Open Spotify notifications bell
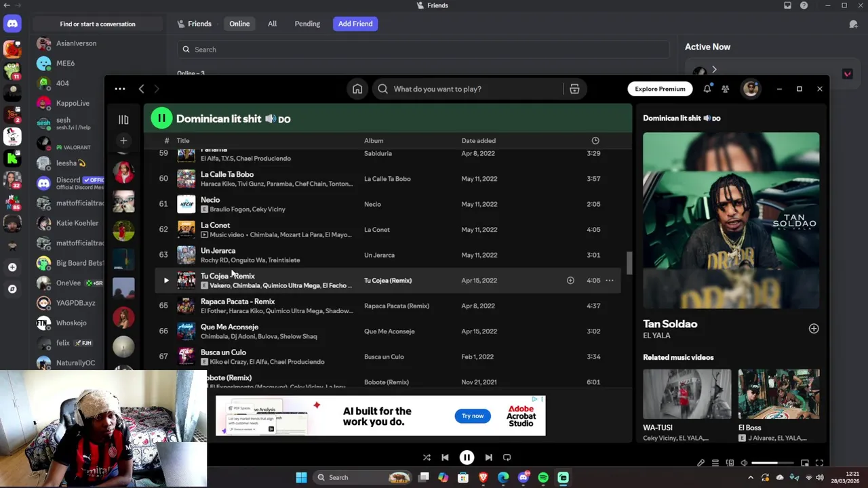The width and height of the screenshot is (868, 488). click(707, 89)
